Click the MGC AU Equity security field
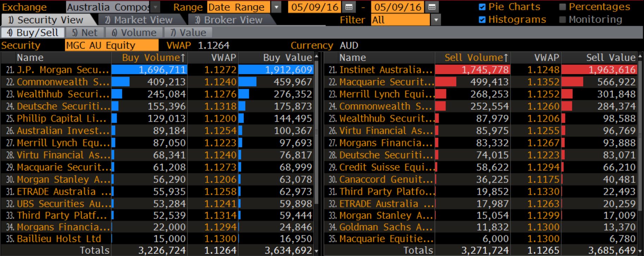The image size is (644, 256). tap(112, 46)
